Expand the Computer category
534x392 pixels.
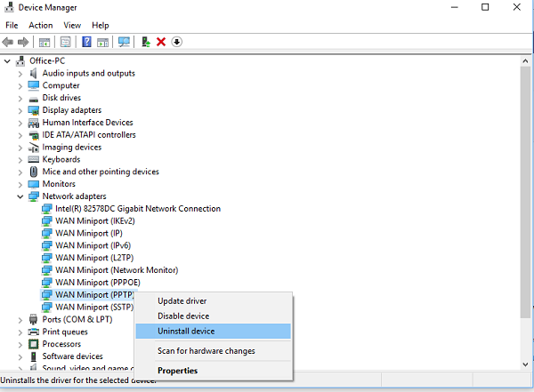coord(20,86)
